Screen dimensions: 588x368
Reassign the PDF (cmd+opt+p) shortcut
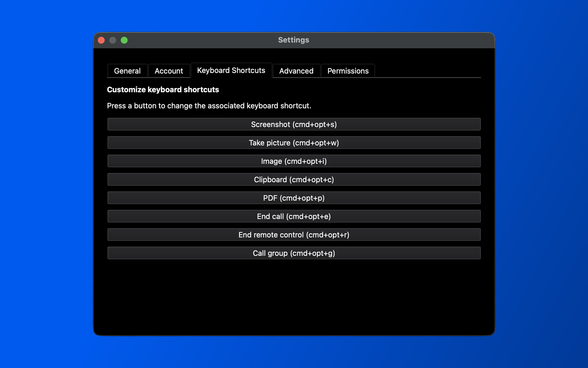(294, 198)
